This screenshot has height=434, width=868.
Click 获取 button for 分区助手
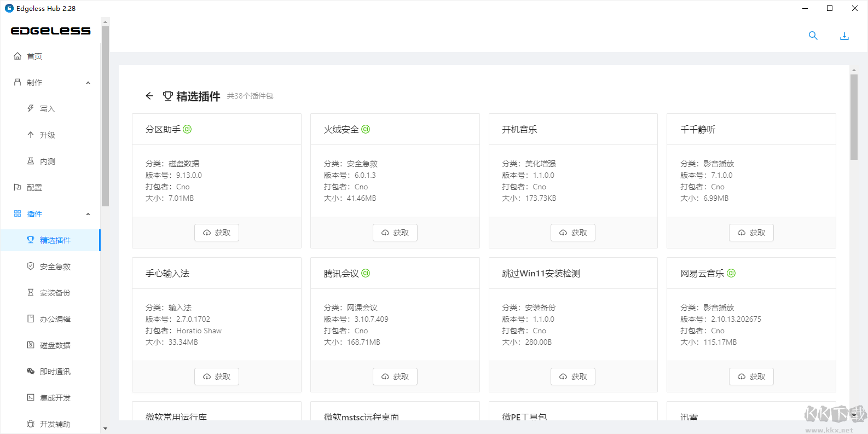(217, 233)
